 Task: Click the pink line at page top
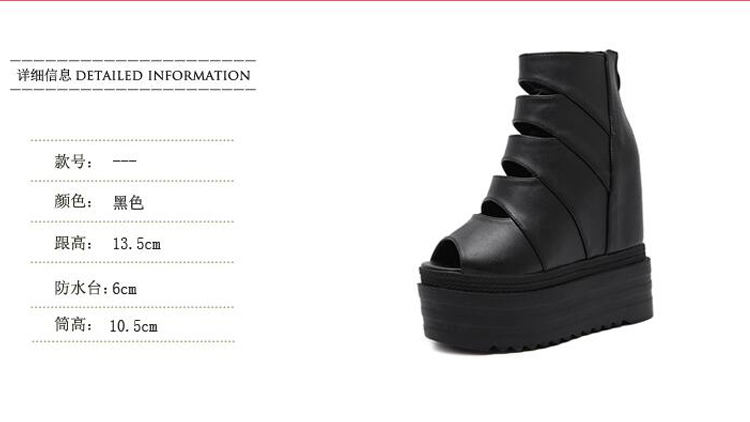[x=375, y=1]
